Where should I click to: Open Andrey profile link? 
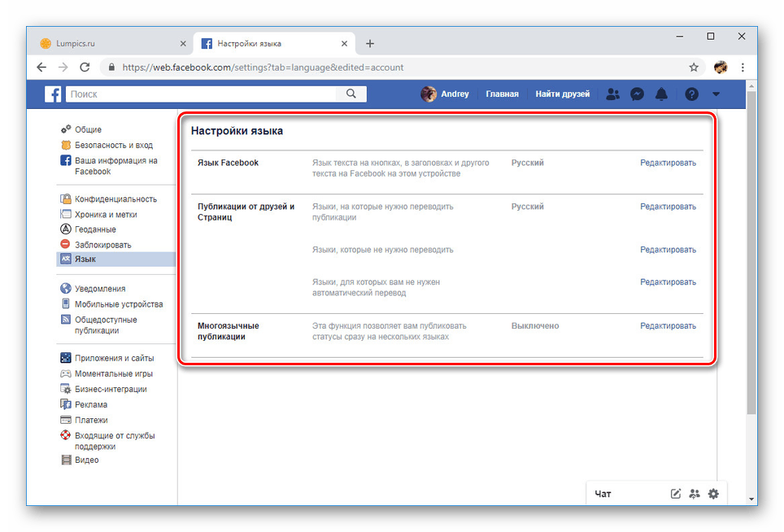[445, 94]
